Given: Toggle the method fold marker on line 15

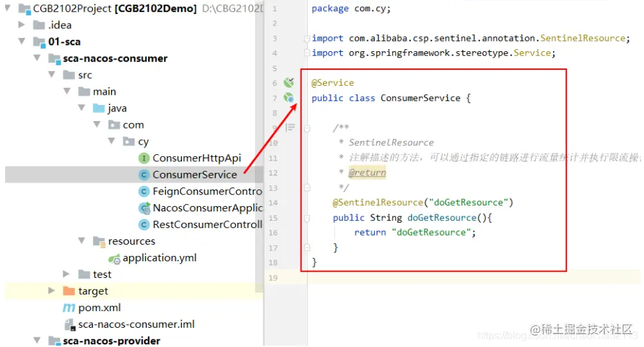Looking at the screenshot, I should [307, 218].
